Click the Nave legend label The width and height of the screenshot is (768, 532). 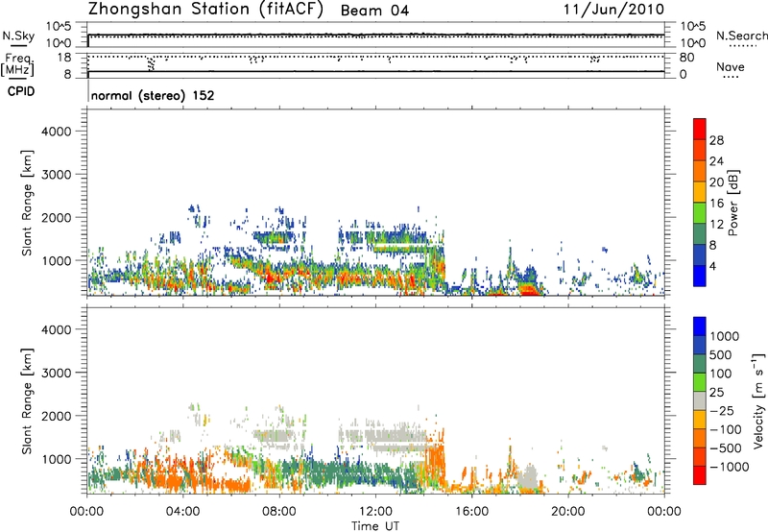click(x=731, y=66)
